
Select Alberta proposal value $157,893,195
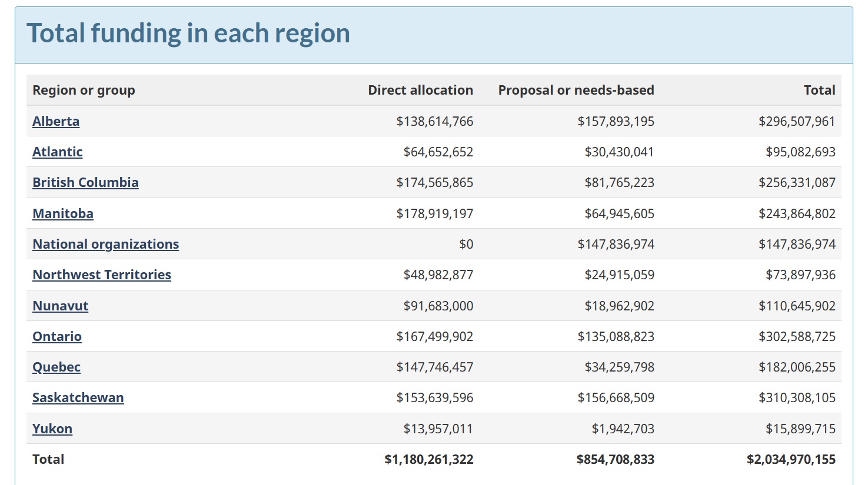coord(616,121)
